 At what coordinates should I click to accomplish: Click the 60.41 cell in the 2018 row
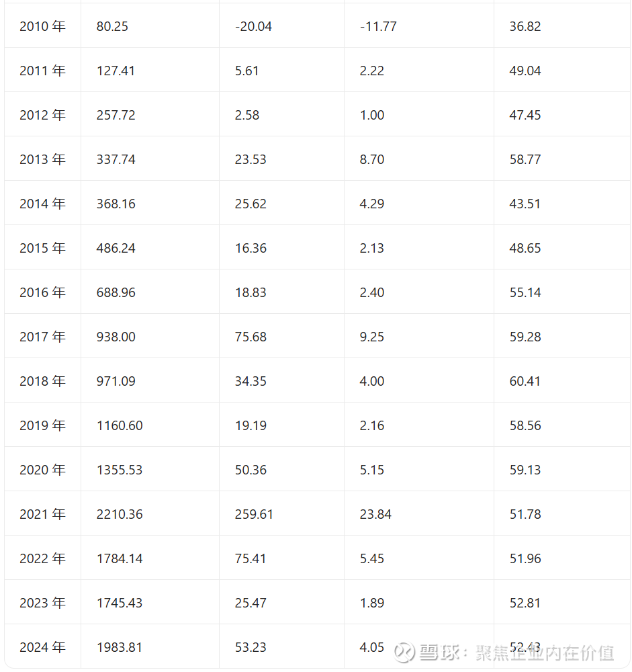click(x=525, y=381)
